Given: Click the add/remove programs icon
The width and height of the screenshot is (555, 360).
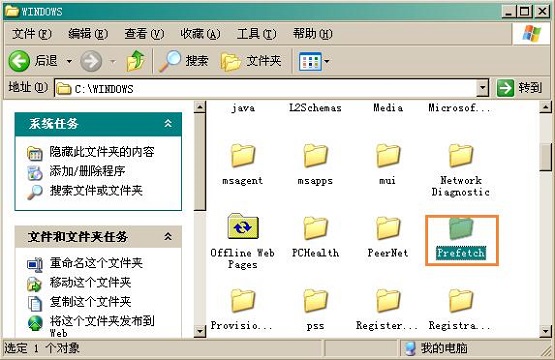Looking at the screenshot, I should click(x=35, y=172).
